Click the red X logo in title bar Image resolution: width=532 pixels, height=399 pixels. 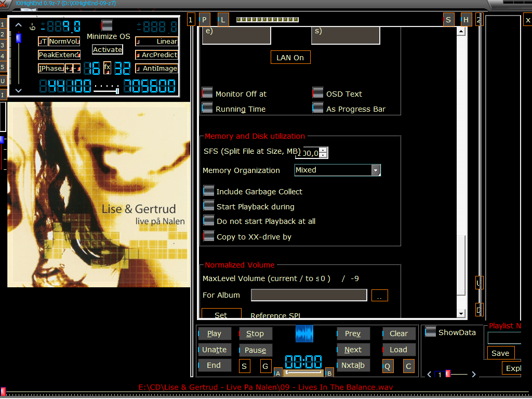3,4
